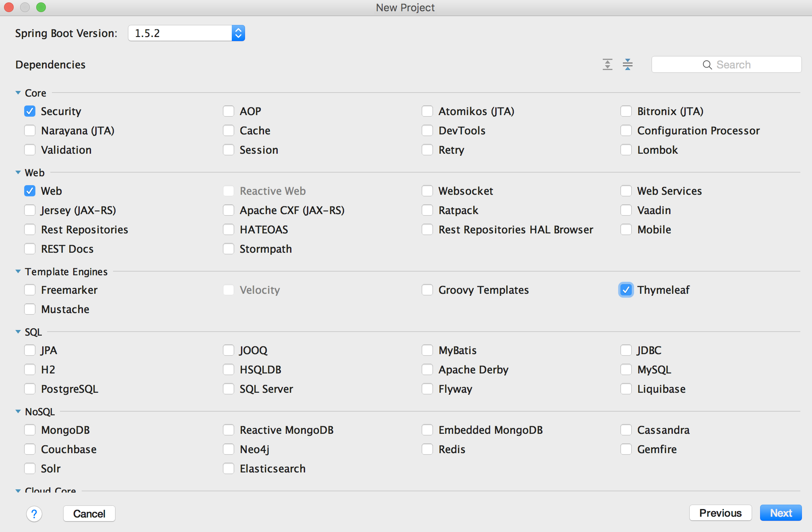812x532 pixels.
Task: Tick the Websocket checkbox
Action: click(427, 191)
